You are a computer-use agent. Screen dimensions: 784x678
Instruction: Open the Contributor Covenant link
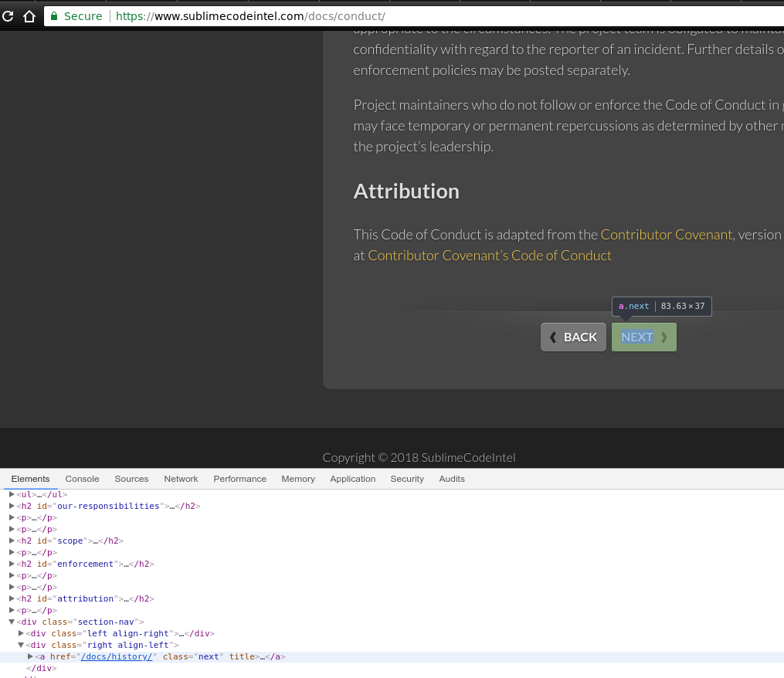pos(666,235)
